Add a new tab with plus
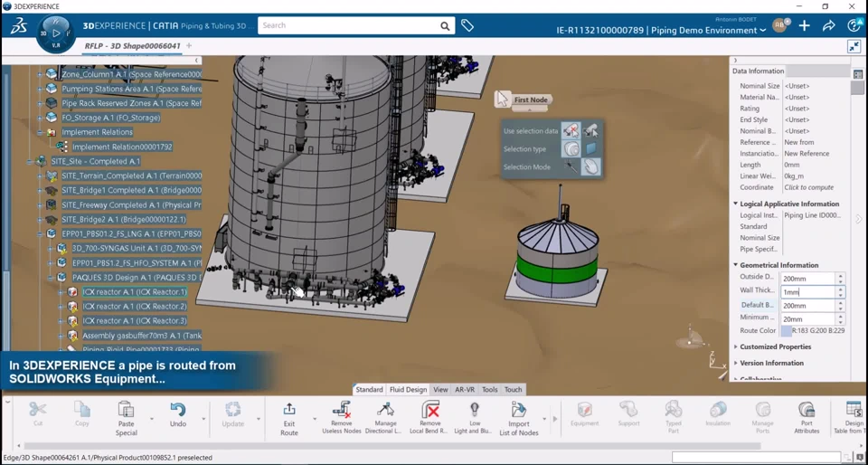 click(189, 46)
